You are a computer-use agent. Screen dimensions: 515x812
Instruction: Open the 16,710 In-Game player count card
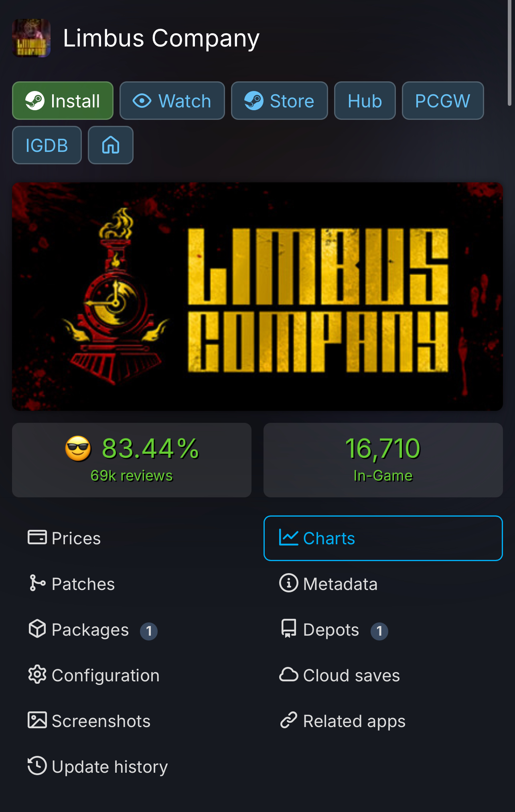[x=383, y=460]
